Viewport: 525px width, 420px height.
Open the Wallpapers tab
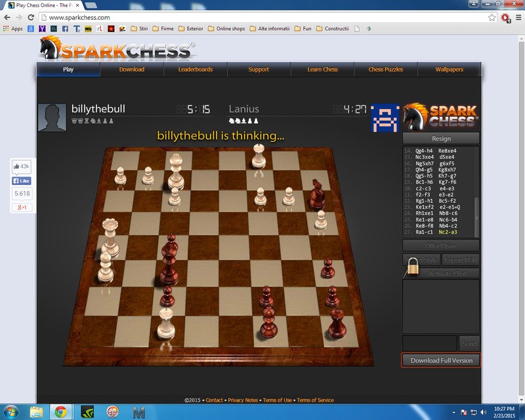click(450, 70)
